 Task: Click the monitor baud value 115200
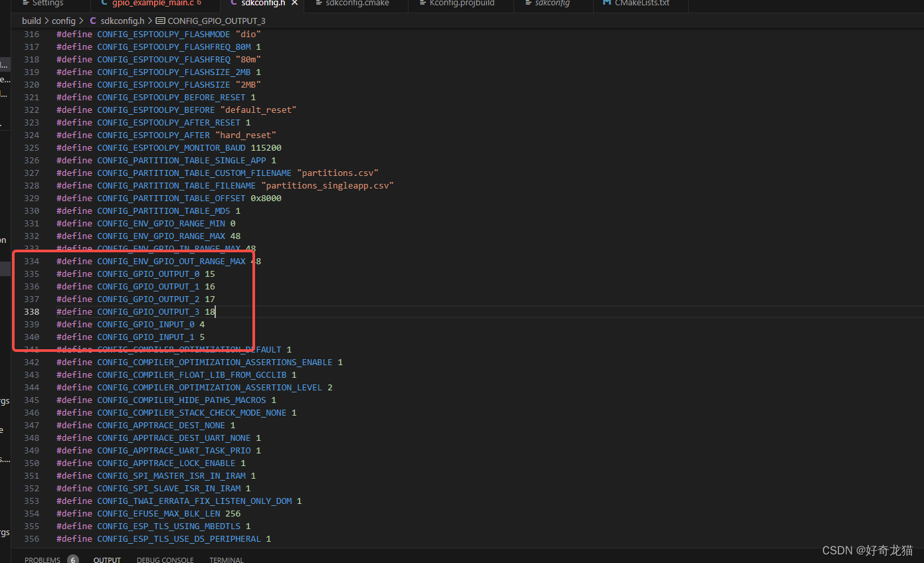[x=266, y=147]
